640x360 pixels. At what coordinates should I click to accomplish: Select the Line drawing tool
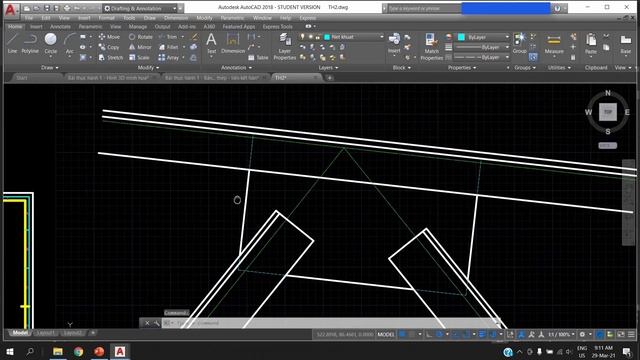point(12,43)
